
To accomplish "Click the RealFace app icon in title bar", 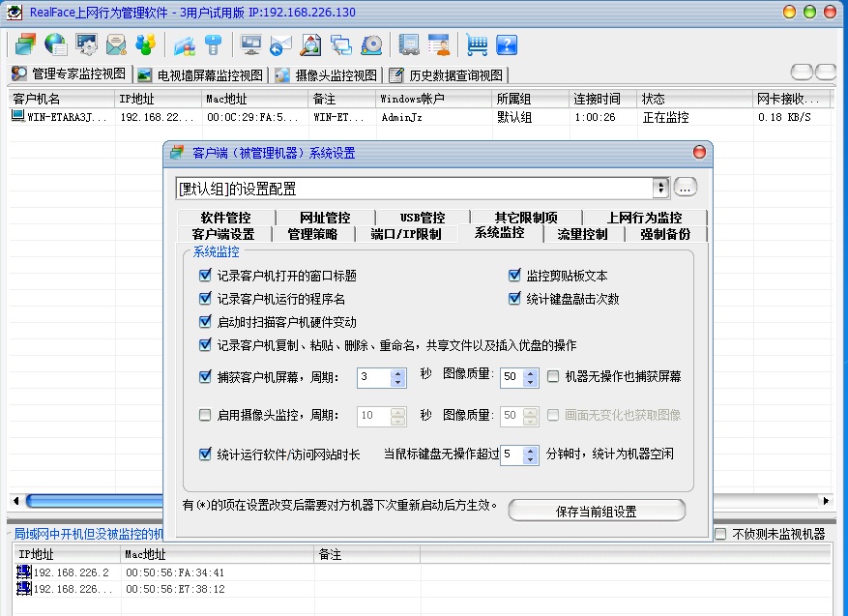I will click(15, 12).
